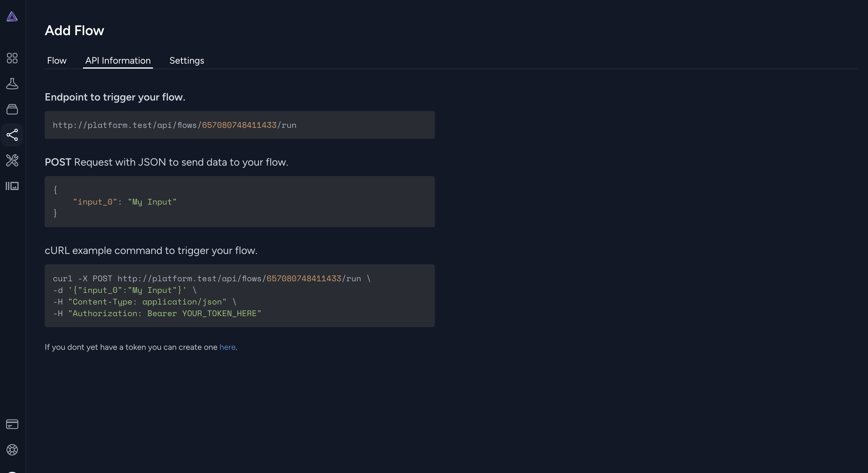
Task: Click the kanban board panel icon
Action: [x=12, y=186]
